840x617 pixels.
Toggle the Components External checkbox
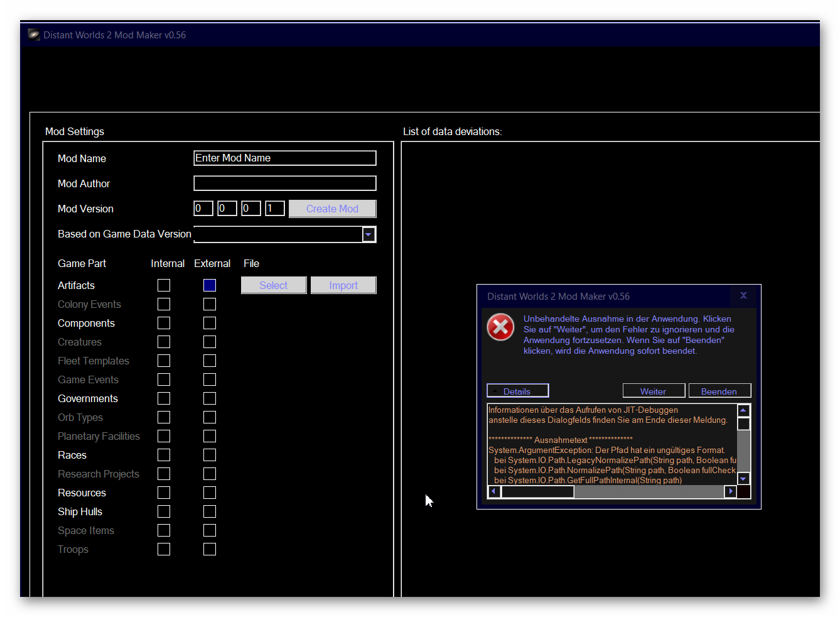(x=210, y=323)
